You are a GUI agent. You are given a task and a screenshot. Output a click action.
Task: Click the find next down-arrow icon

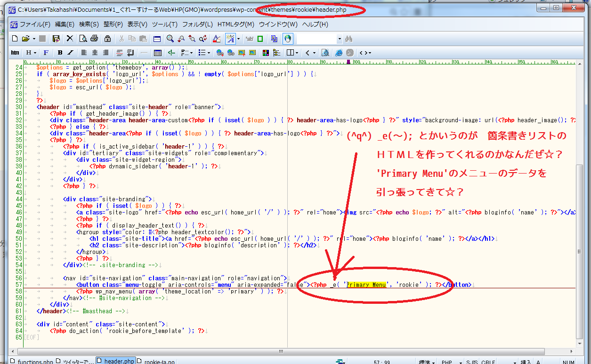click(x=181, y=39)
